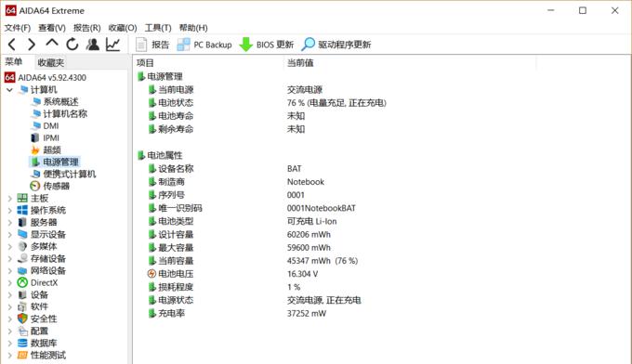
Task: Refresh the current page
Action: (72, 45)
